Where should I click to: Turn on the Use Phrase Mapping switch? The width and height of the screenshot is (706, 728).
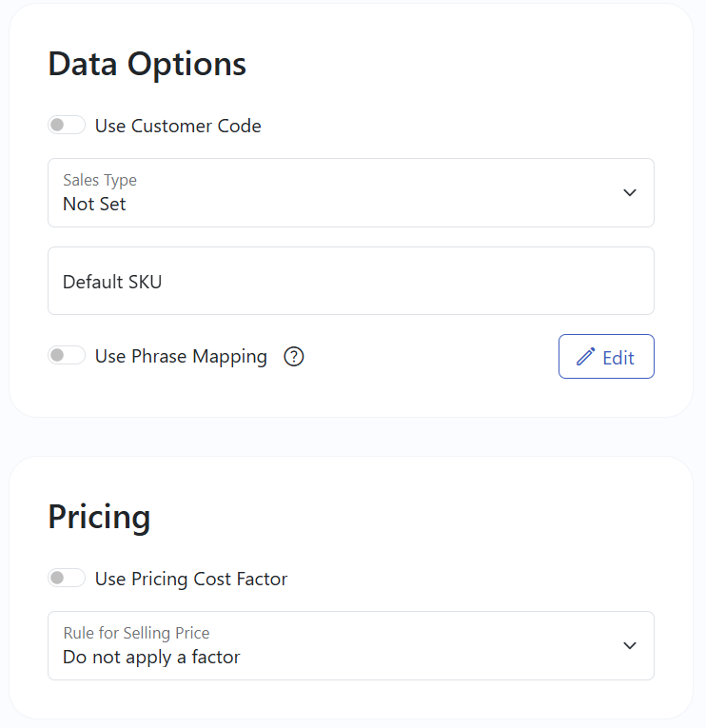point(67,356)
